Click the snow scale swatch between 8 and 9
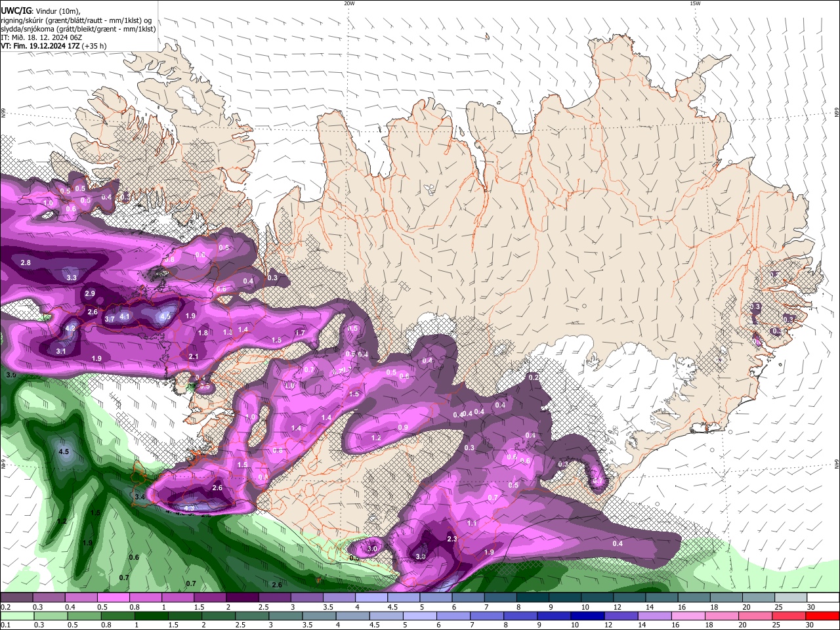840x630 pixels. (533, 598)
